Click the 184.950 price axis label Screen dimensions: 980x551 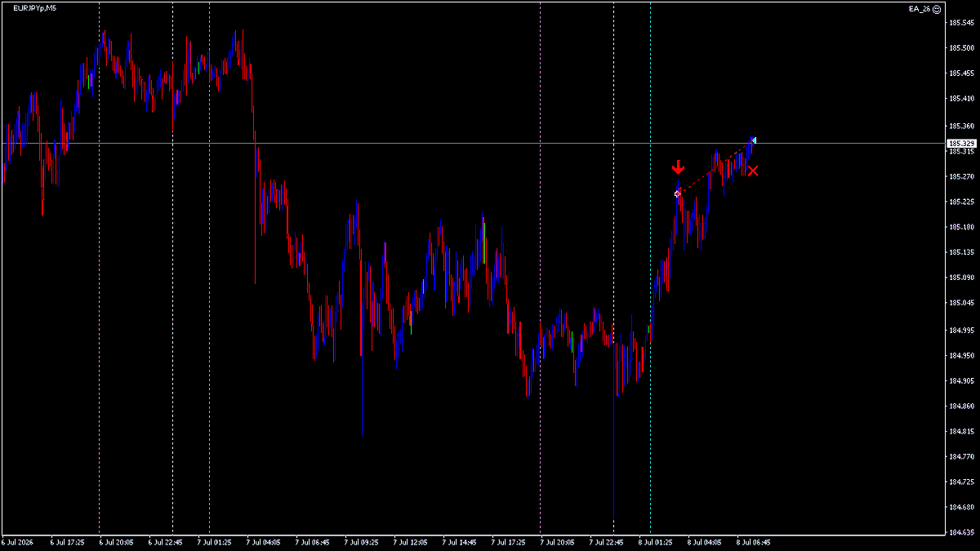point(961,356)
